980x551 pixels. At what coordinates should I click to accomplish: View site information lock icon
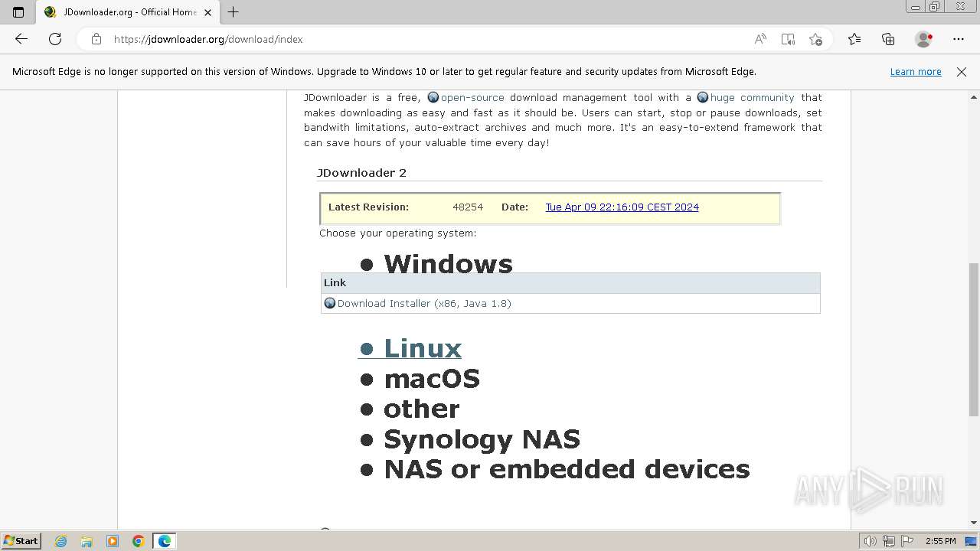coord(96,39)
